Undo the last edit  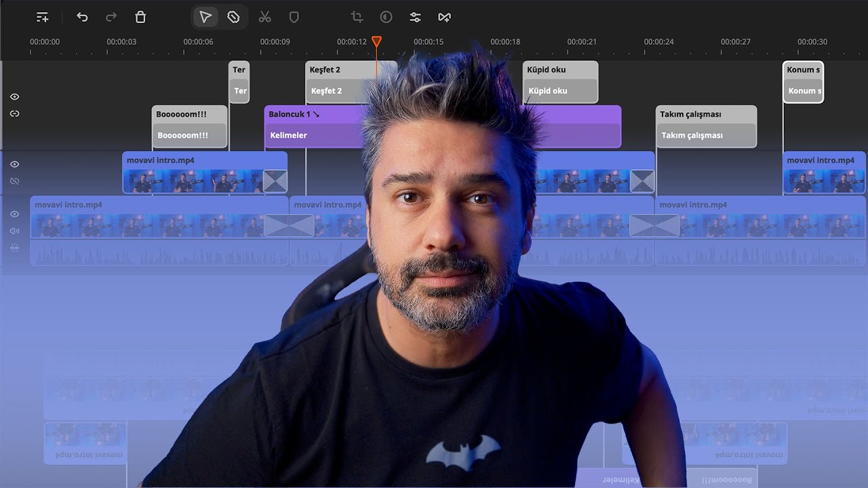click(x=82, y=17)
